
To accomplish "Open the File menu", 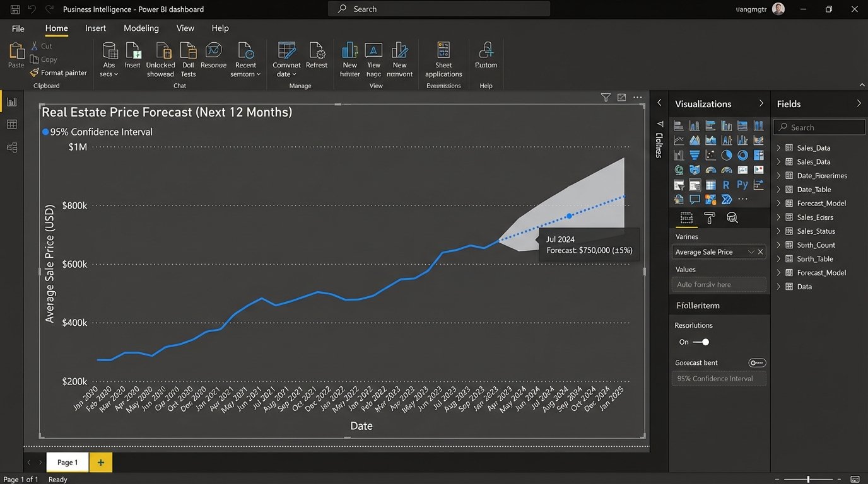I will pyautogui.click(x=18, y=28).
